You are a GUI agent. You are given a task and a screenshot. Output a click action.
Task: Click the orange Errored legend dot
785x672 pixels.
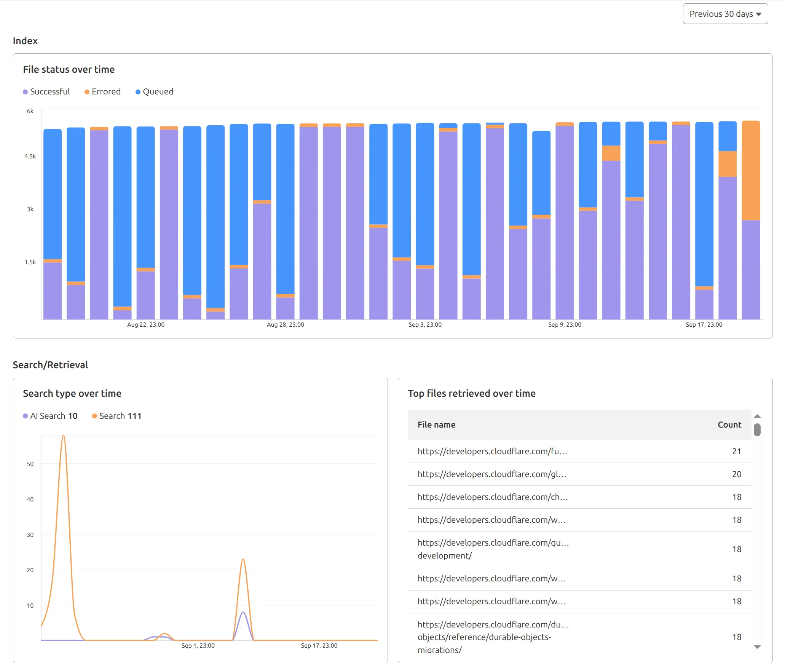pyautogui.click(x=87, y=91)
